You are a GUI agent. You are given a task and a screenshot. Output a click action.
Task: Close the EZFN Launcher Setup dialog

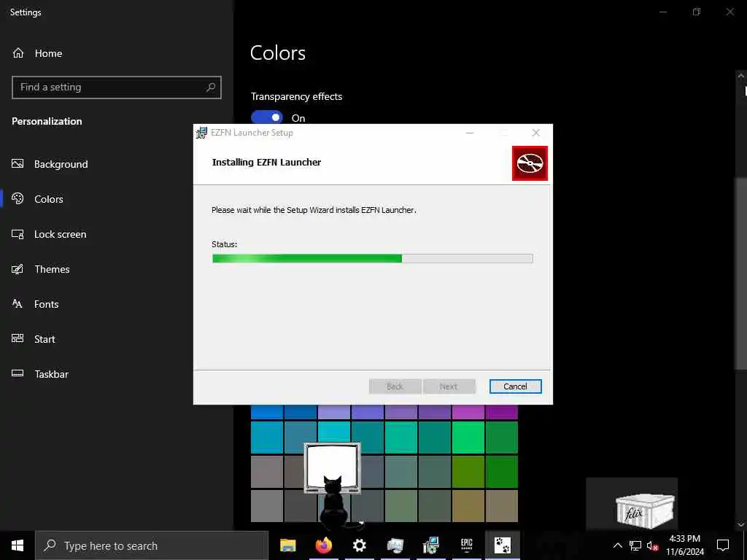coord(536,133)
